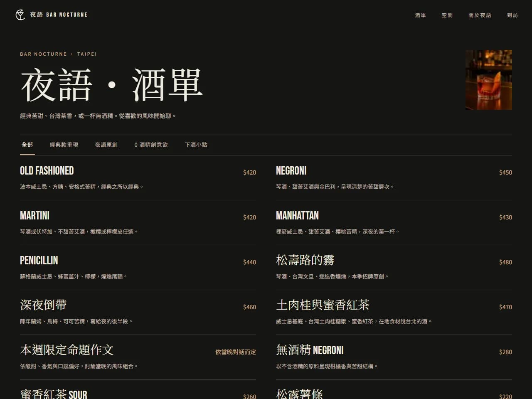532x399 pixels.
Task: Click the $420 price of Martini
Action: (249, 217)
